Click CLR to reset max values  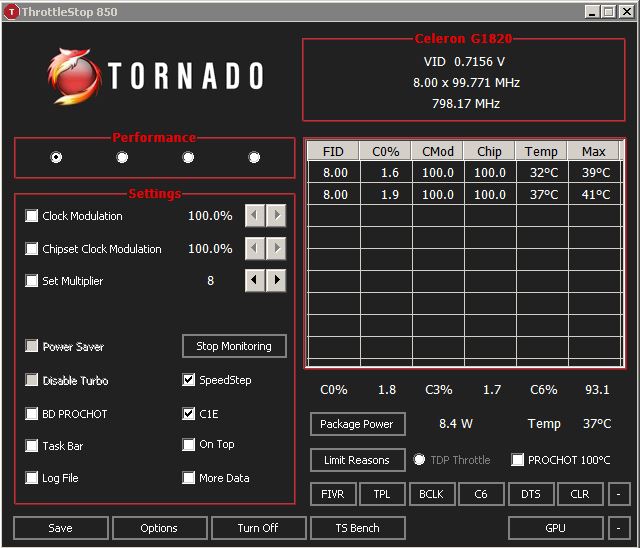(580, 494)
